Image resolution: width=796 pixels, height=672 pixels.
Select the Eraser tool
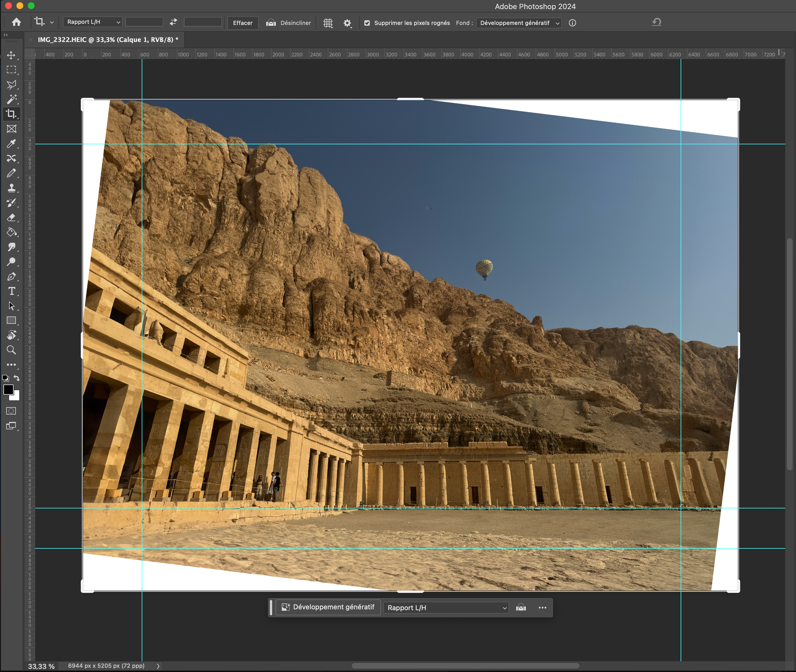tap(11, 217)
